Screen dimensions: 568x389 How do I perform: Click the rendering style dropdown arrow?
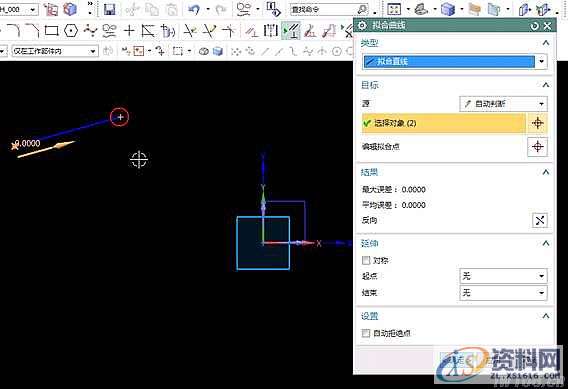coord(461,9)
